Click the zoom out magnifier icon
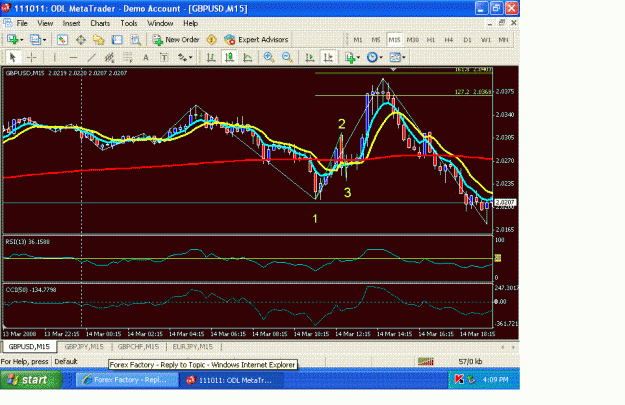The height and width of the screenshot is (405, 625). click(287, 57)
